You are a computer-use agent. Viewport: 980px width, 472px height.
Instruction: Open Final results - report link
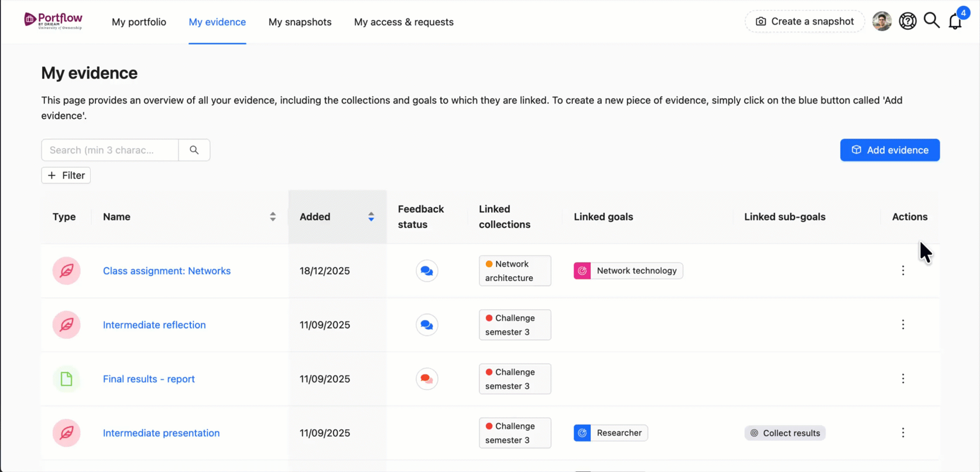[x=149, y=379]
